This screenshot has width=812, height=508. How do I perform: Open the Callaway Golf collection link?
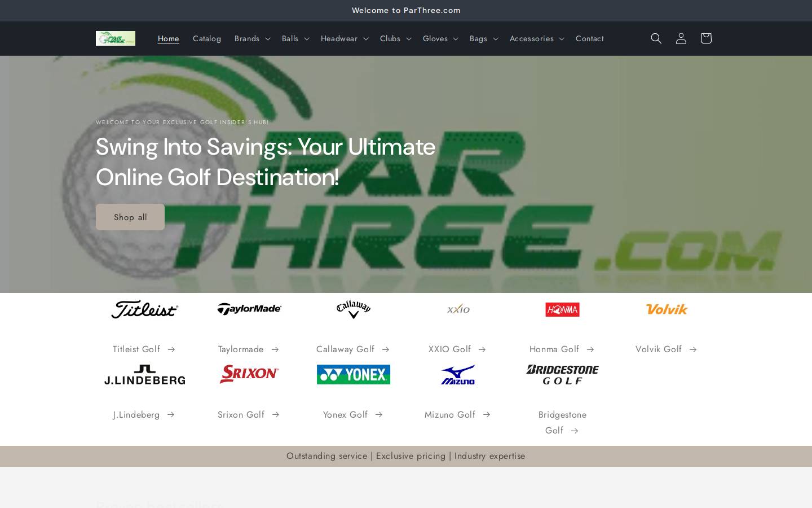point(354,349)
